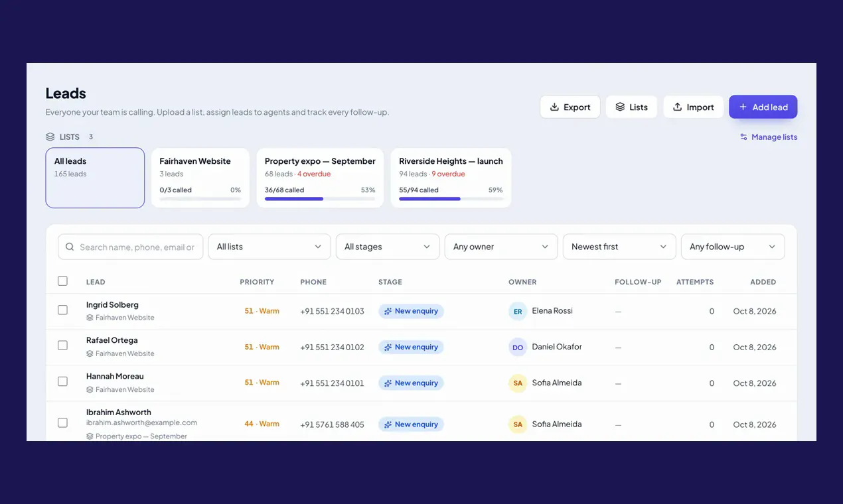Click SA avatar in Ibrahim Ashworth row
Image resolution: width=843 pixels, height=504 pixels.
click(518, 424)
